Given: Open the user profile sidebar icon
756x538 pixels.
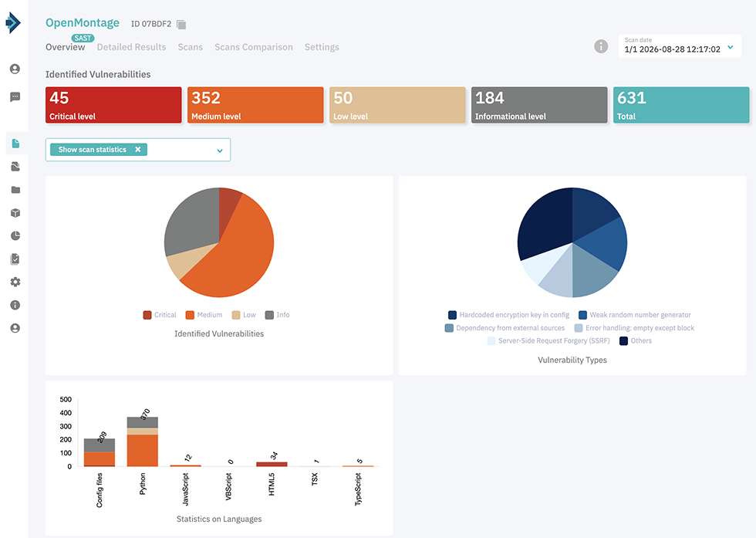Looking at the screenshot, I should pyautogui.click(x=15, y=69).
